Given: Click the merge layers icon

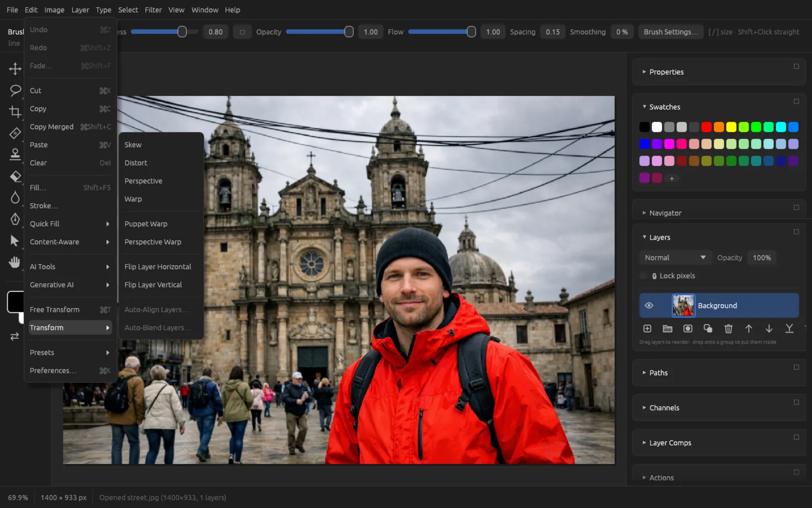Looking at the screenshot, I should [789, 329].
